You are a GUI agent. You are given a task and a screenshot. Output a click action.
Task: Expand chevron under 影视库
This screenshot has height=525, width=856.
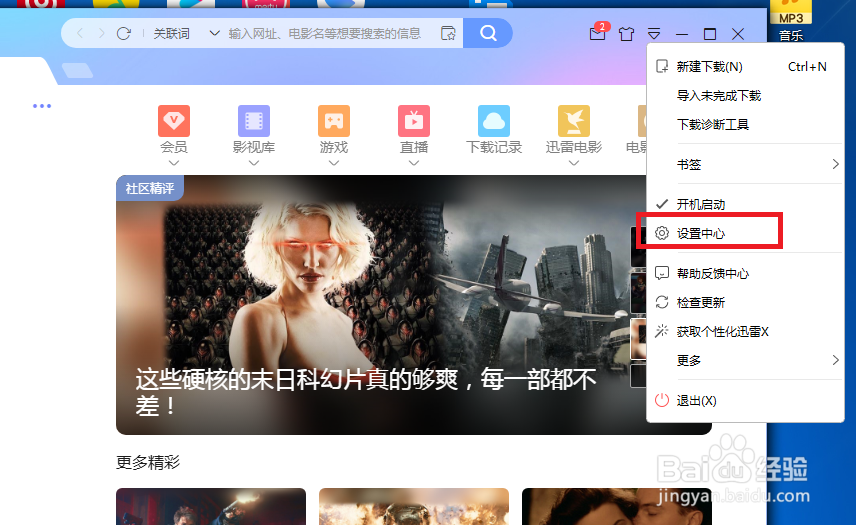pyautogui.click(x=254, y=163)
